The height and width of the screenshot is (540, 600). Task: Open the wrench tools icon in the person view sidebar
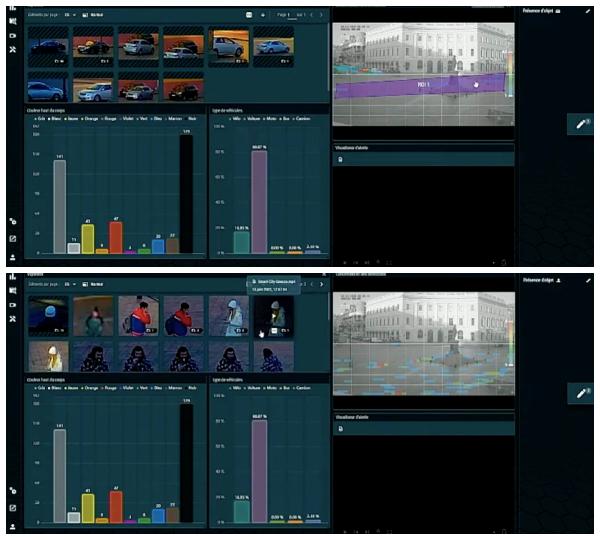click(12, 317)
